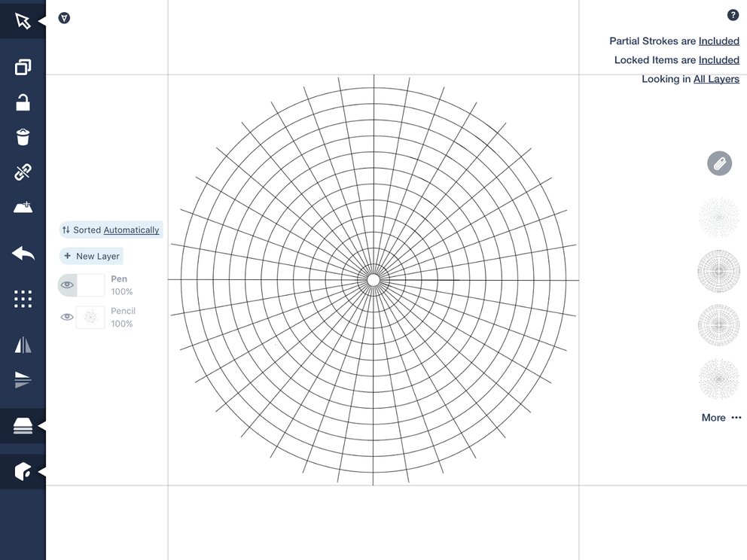Create a New Layer

tap(91, 256)
